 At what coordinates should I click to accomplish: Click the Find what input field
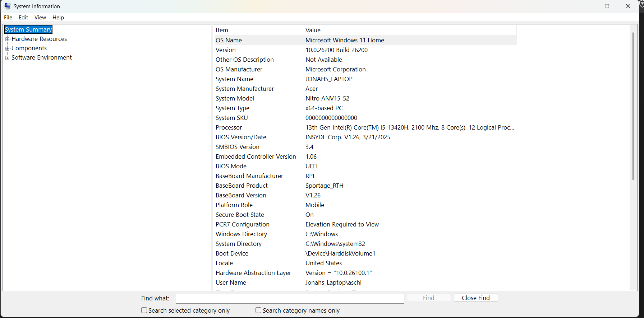click(x=290, y=298)
